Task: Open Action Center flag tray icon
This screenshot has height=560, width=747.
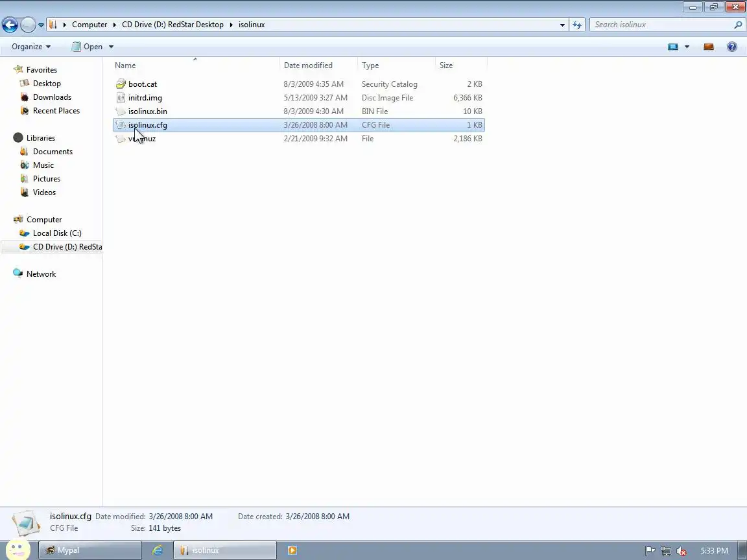Action: [x=650, y=551]
